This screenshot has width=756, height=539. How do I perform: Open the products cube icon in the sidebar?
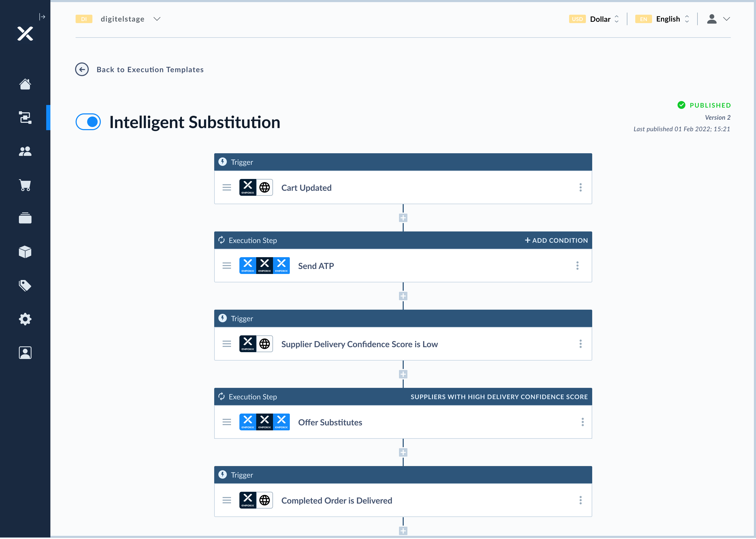(x=25, y=252)
